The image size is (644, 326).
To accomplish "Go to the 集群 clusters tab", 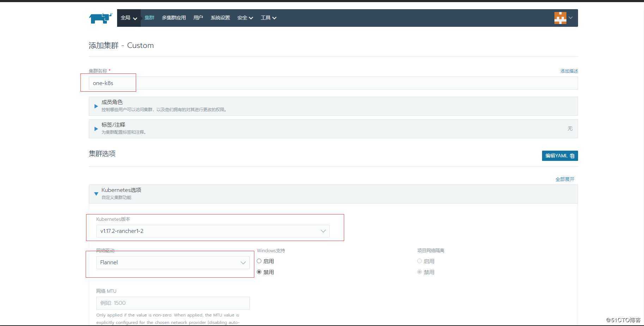I will pos(150,18).
